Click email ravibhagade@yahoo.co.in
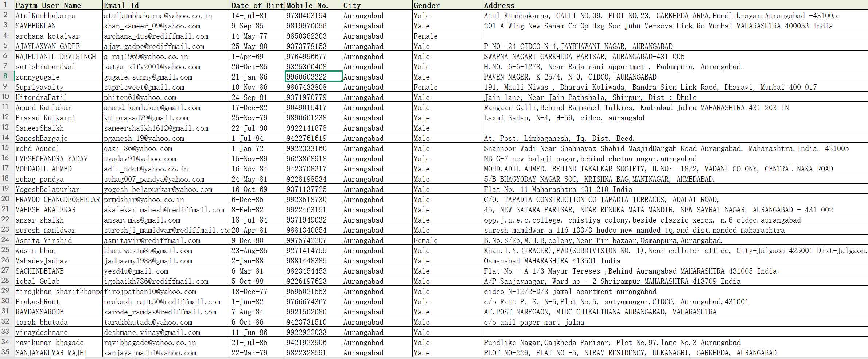Screen dimensions: 868x359 166,342
